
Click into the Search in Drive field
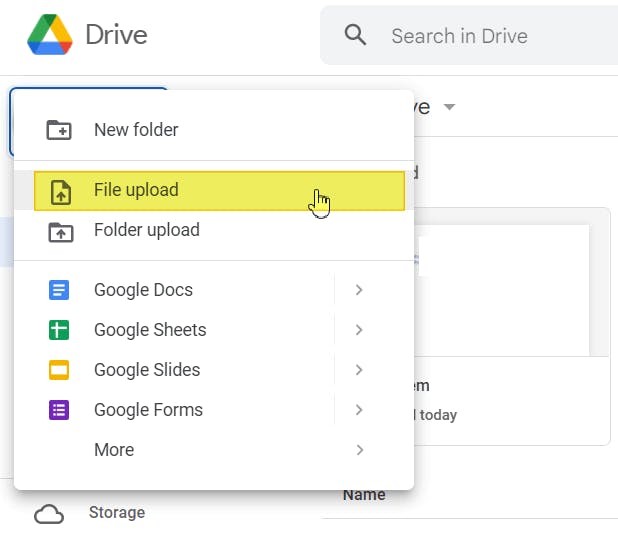tap(469, 35)
